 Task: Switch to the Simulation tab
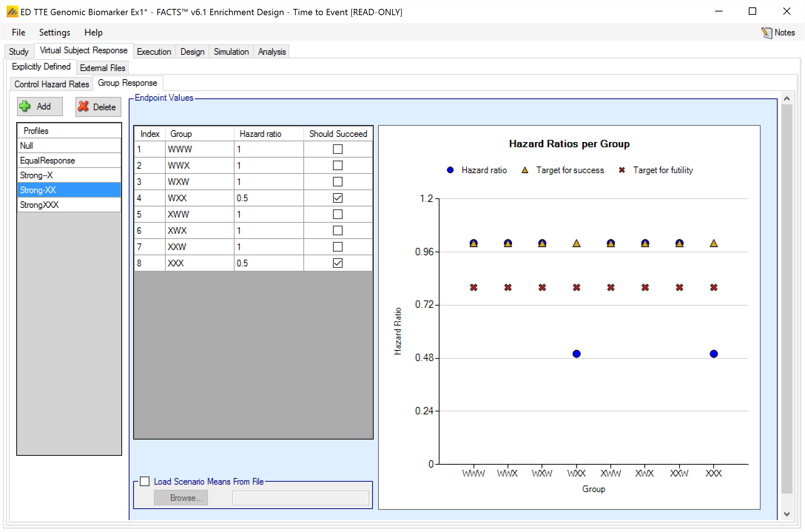[x=231, y=52]
